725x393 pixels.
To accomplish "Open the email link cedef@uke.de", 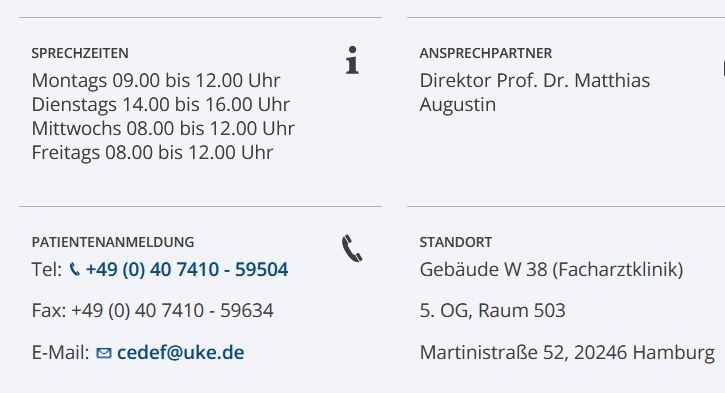I will pyautogui.click(x=180, y=353).
